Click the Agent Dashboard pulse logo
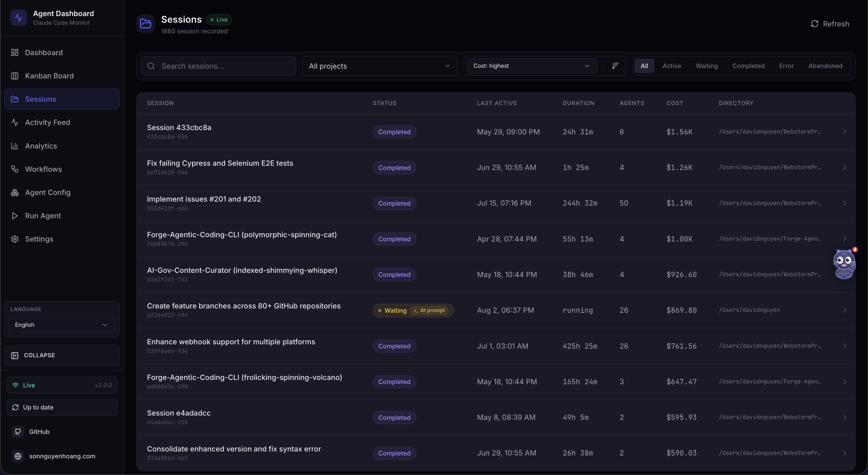Viewport: 868px width, 475px height. click(x=19, y=18)
